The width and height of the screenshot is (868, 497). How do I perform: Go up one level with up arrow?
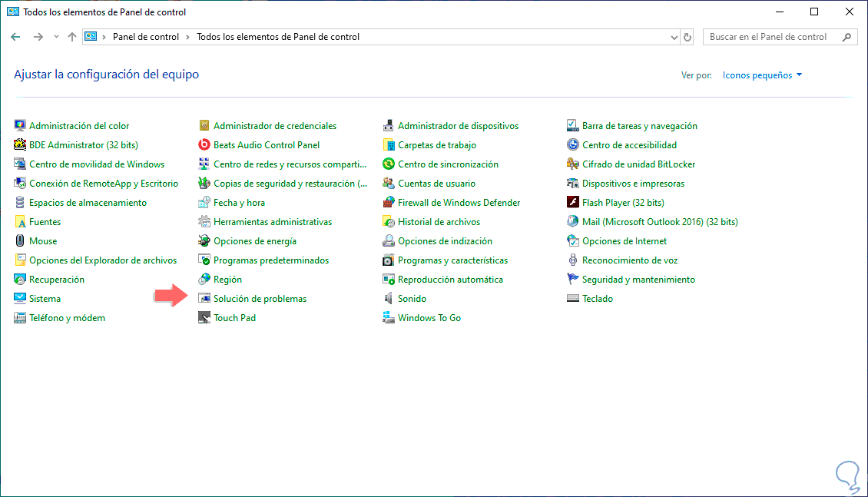pos(72,37)
